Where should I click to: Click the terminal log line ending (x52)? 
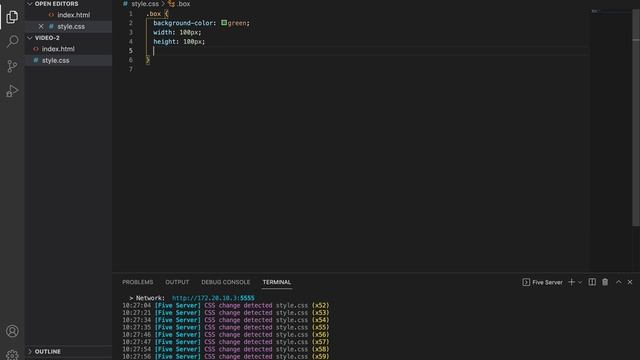point(226,305)
